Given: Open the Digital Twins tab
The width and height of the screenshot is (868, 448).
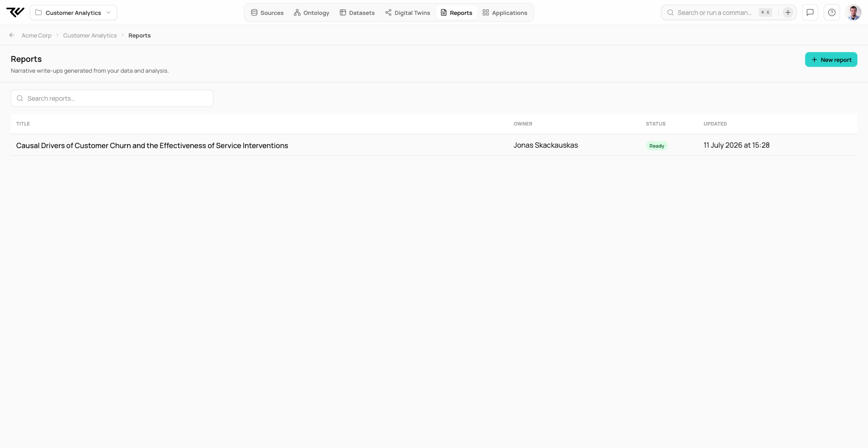Looking at the screenshot, I should click(x=408, y=13).
